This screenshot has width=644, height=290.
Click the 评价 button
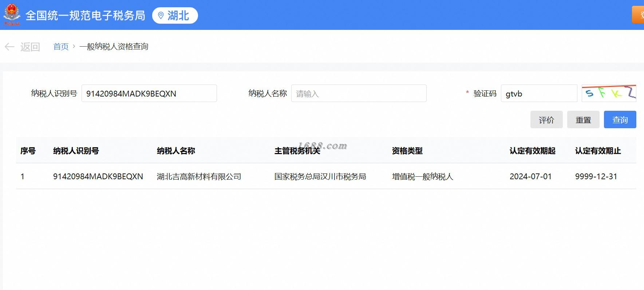tap(546, 119)
